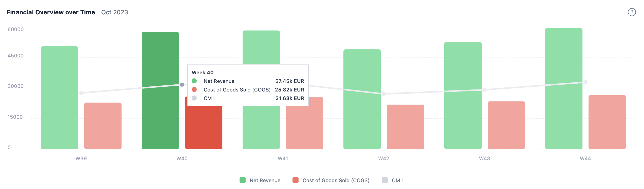
Task: Click the 57.45k EUR value in the tooltip
Action: (x=290, y=81)
